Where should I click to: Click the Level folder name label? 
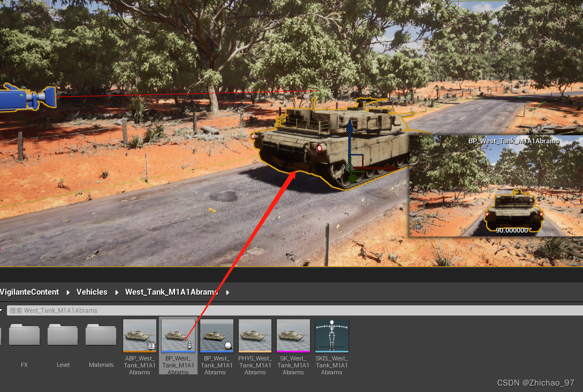pyautogui.click(x=63, y=365)
